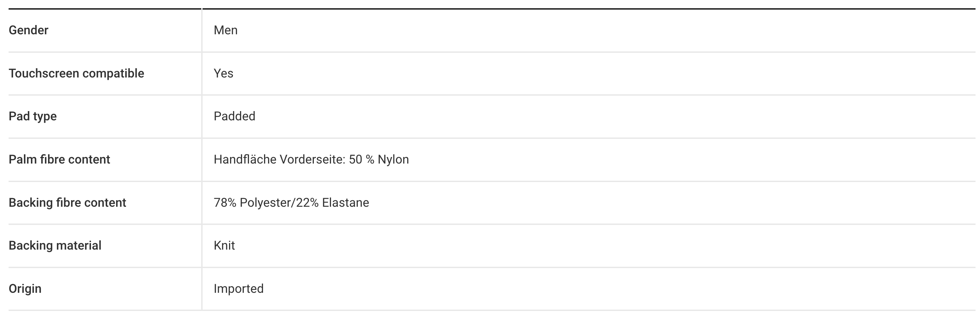This screenshot has height=312, width=980.
Task: Click the Origin row label
Action: click(x=25, y=289)
